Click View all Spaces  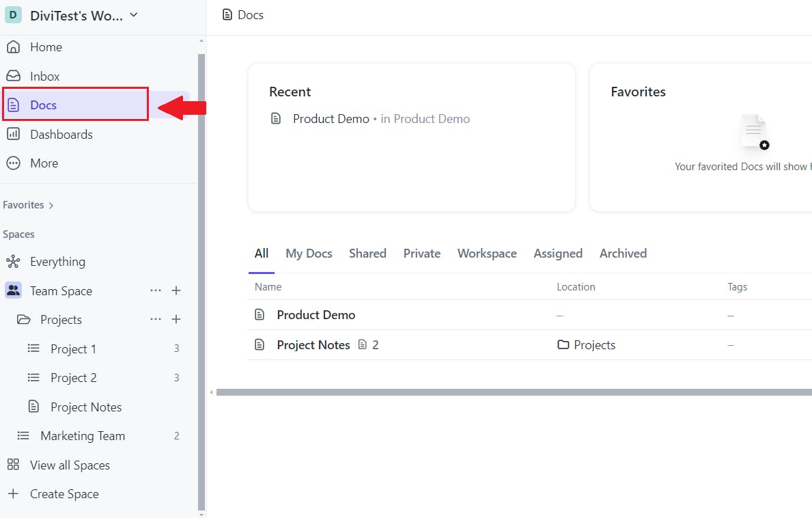point(70,465)
